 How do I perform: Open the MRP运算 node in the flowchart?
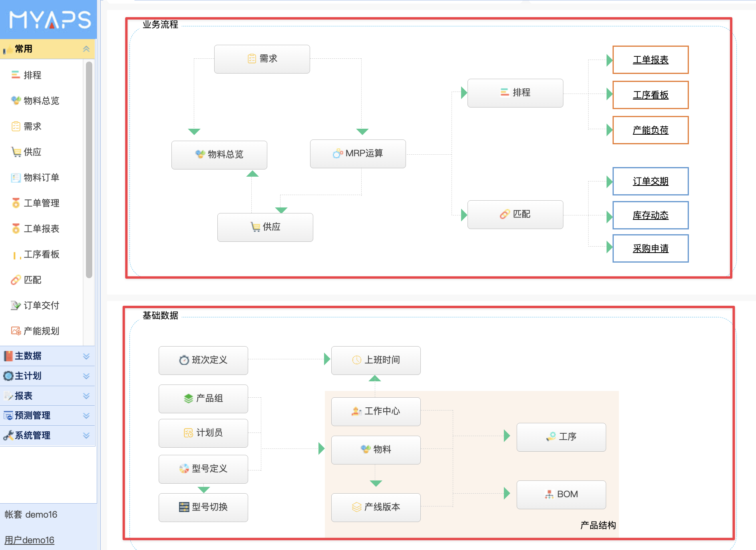[x=358, y=154]
